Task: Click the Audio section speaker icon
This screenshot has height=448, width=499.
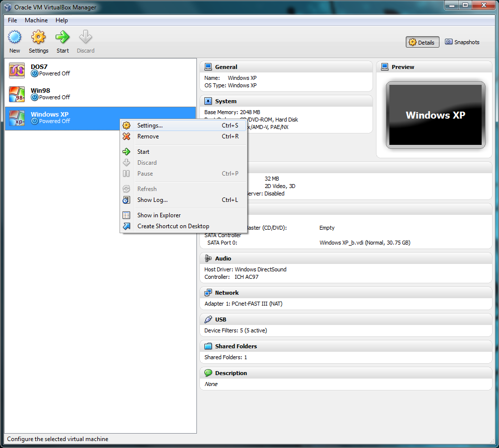Action: coord(208,258)
